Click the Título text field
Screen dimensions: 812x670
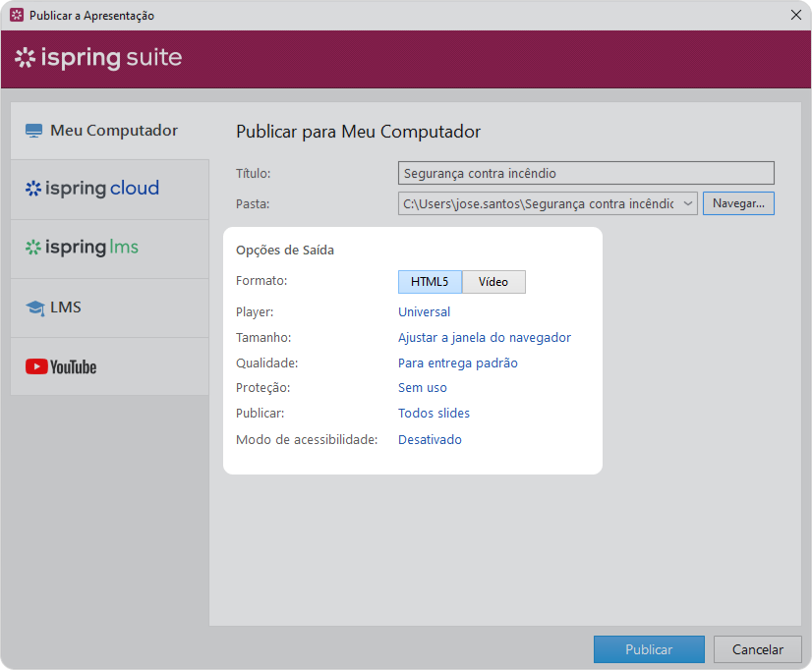(586, 173)
